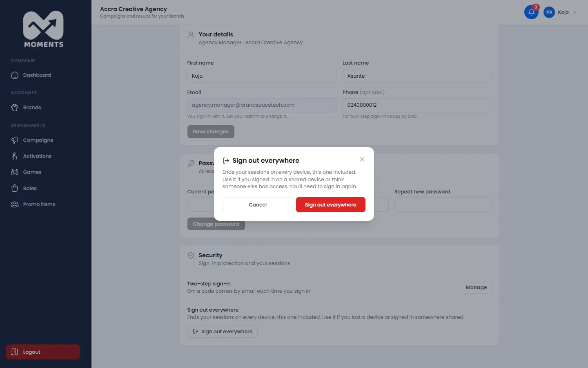Image resolution: width=588 pixels, height=368 pixels.
Task: Click the Activations icon in the sidebar
Action: pyautogui.click(x=15, y=156)
